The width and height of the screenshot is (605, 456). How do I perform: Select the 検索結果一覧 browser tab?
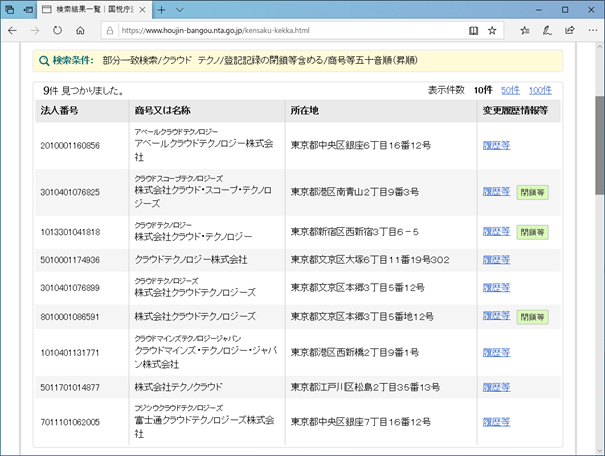(x=92, y=9)
